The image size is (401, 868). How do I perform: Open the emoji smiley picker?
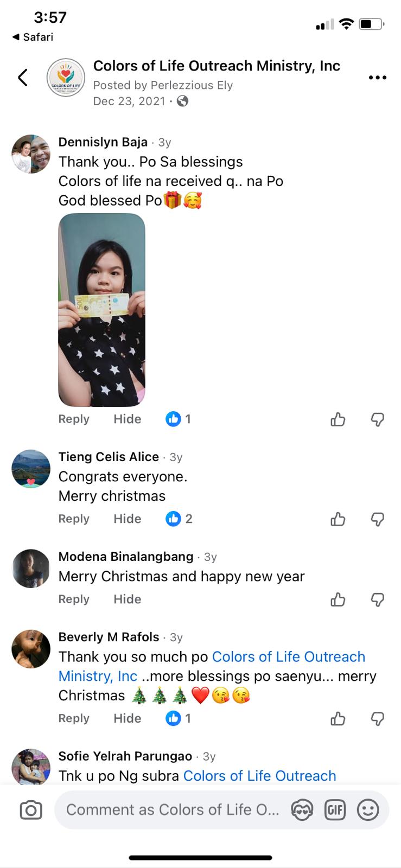click(367, 810)
